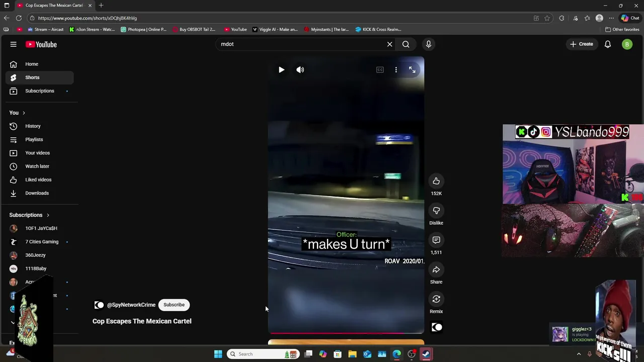Dislike the Short
Screen dimensions: 644x362
[436, 211]
